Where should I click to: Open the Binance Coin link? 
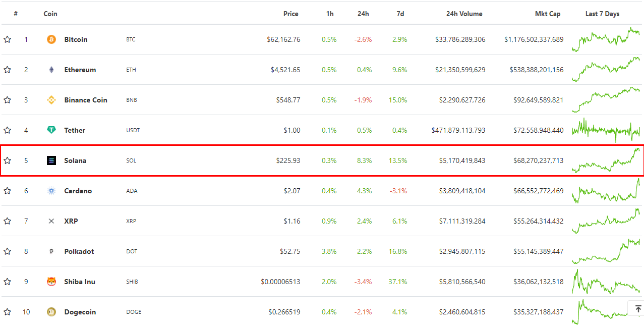86,100
